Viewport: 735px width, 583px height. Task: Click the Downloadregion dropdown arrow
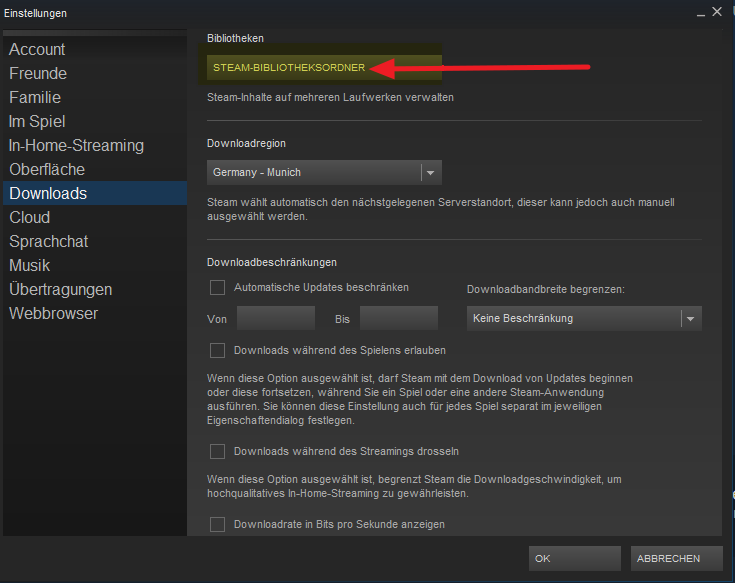[431, 172]
